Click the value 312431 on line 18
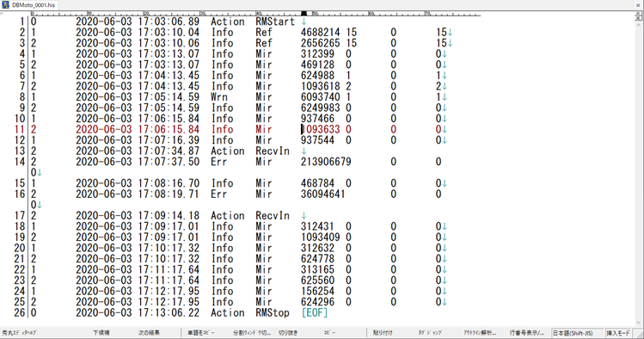This screenshot has width=644, height=339. coord(317,226)
